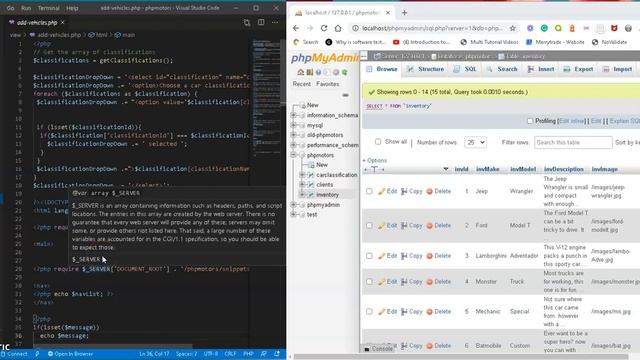
Task: Open the Search tab in phpMyAdmin
Action: point(502,69)
